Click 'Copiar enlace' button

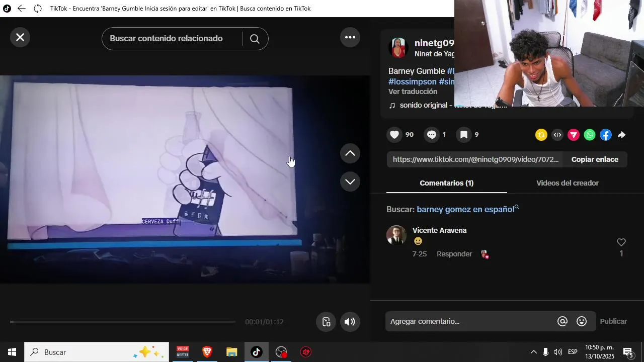pyautogui.click(x=595, y=159)
